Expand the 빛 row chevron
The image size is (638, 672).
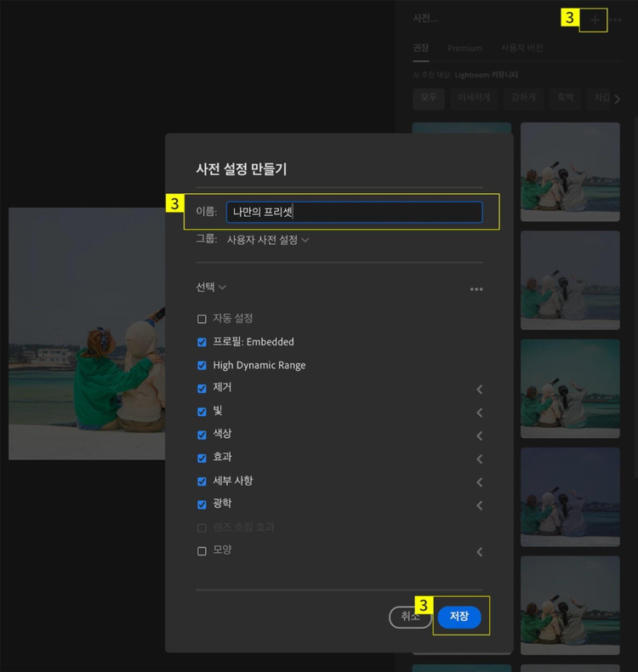pyautogui.click(x=480, y=413)
